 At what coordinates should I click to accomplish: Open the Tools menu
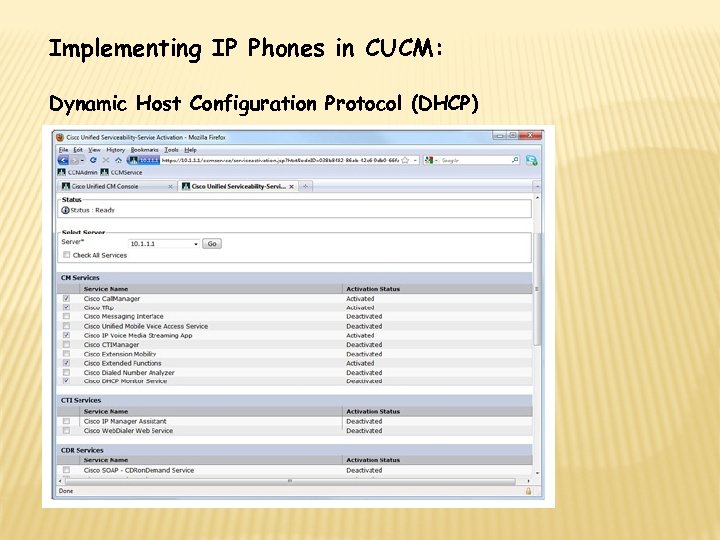171,150
